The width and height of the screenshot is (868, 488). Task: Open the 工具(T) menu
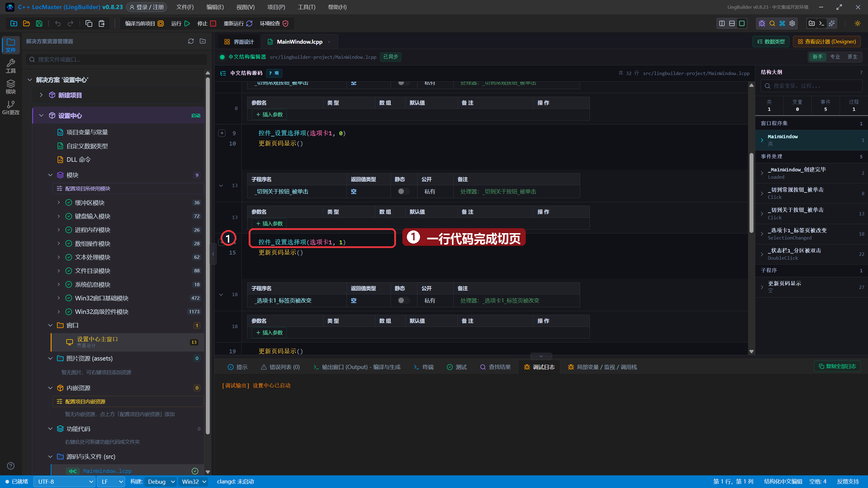click(x=307, y=7)
